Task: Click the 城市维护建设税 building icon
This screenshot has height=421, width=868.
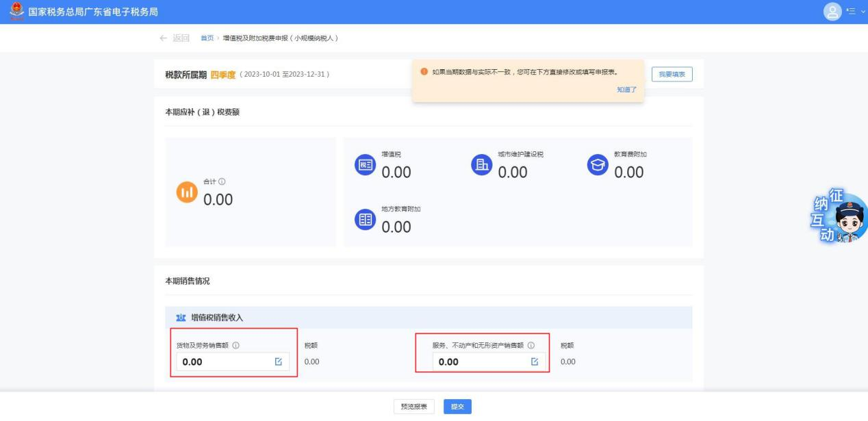Action: coord(481,165)
